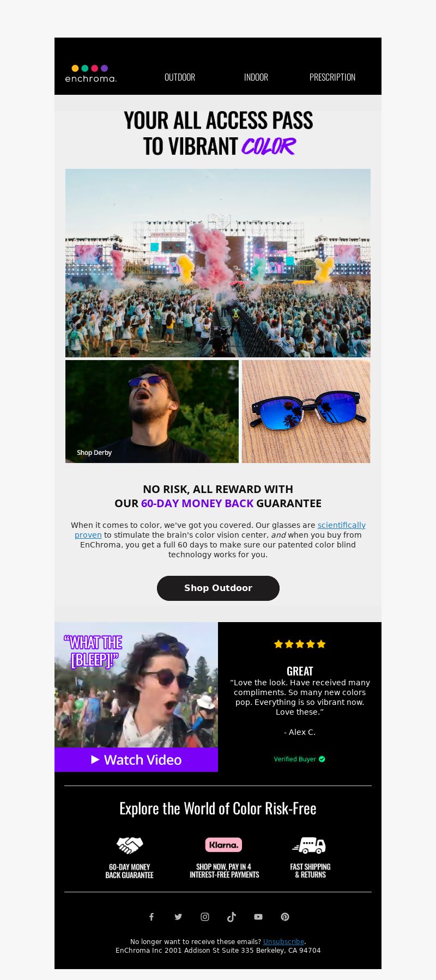Open the Pinterest social icon
The height and width of the screenshot is (980, 436).
pyautogui.click(x=285, y=917)
